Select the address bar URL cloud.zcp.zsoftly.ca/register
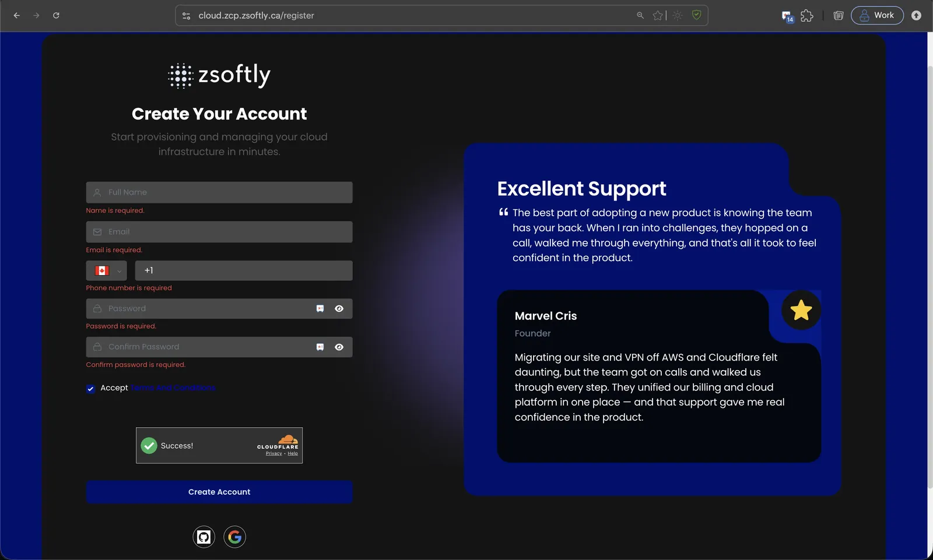933x560 pixels. [x=256, y=16]
